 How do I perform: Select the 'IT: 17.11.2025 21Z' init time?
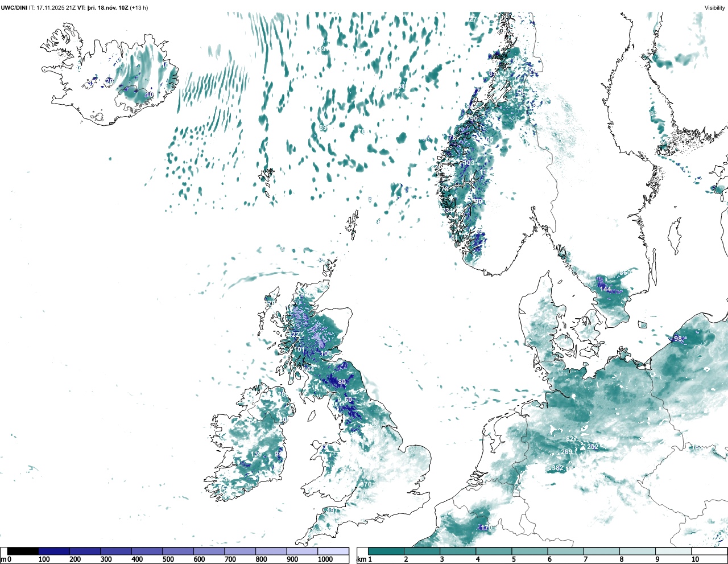coord(52,7)
